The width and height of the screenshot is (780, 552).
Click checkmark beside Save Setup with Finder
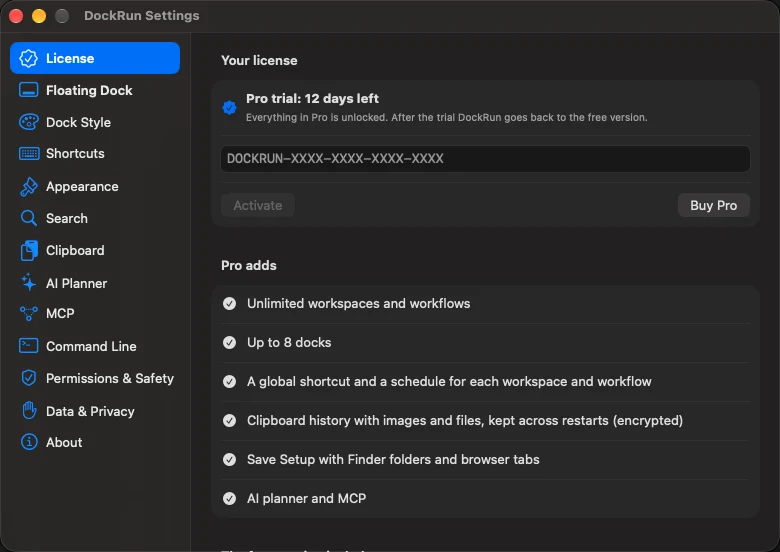click(x=229, y=460)
